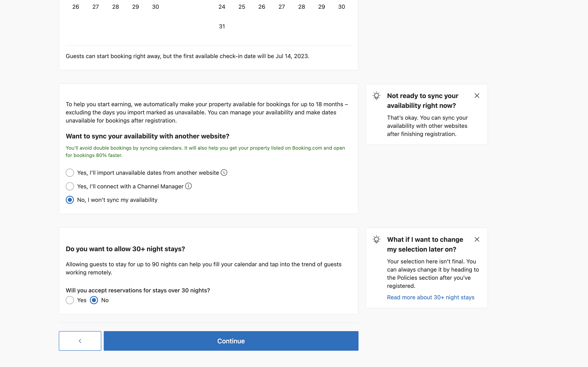Select 'Yes, I'll import unavailable dates' option
588x367 pixels.
(70, 173)
